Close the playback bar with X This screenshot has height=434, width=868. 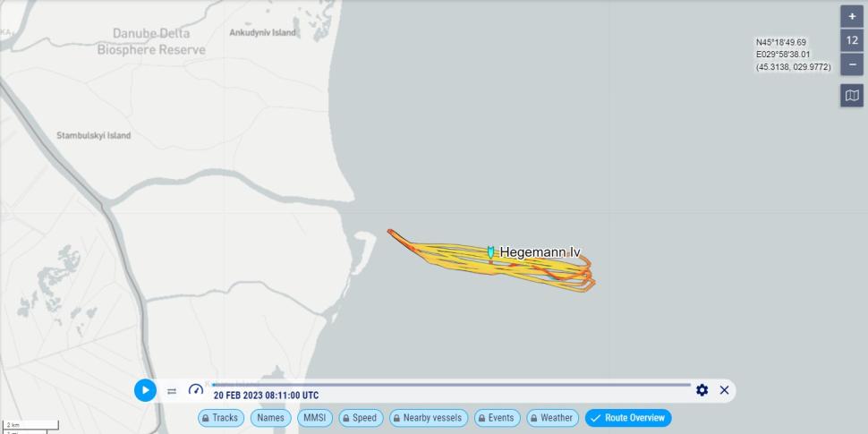tap(724, 390)
